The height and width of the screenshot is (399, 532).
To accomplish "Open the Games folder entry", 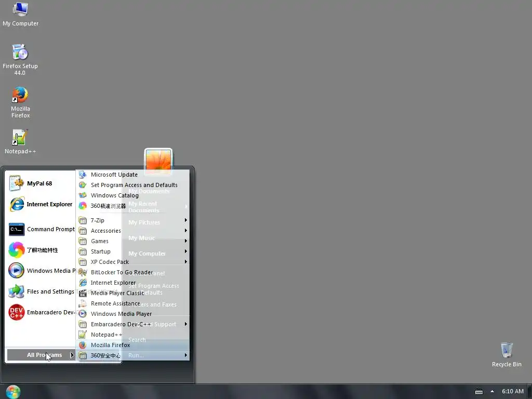I will [132, 241].
